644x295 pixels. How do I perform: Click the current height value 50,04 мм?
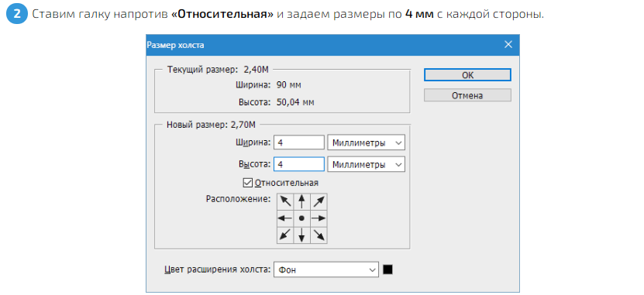tap(295, 102)
